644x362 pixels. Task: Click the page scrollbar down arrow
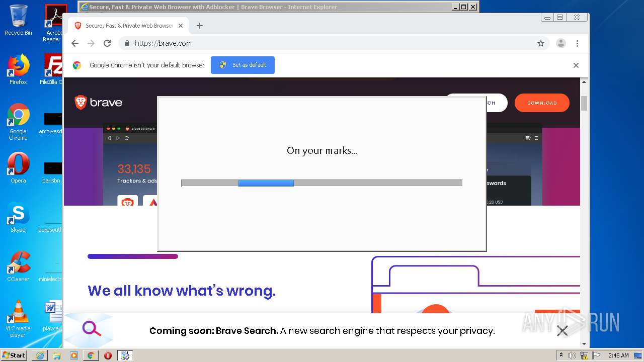pyautogui.click(x=584, y=344)
